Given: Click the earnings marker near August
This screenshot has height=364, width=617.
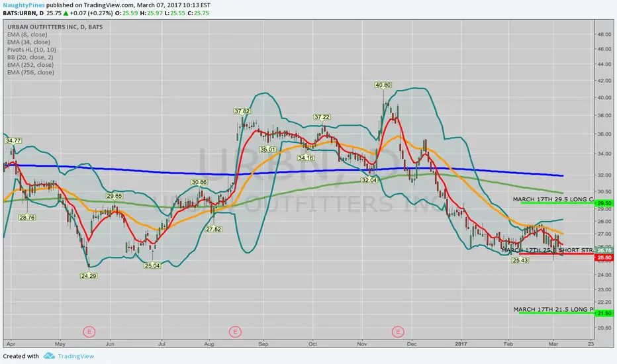Looking at the screenshot, I should pyautogui.click(x=235, y=332).
